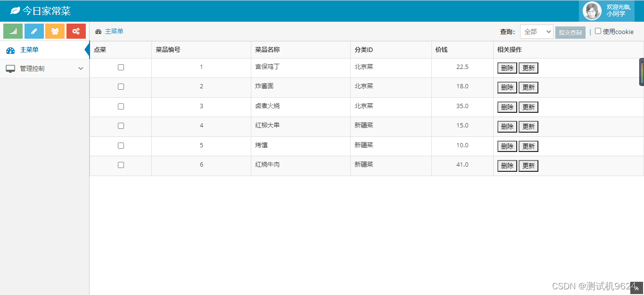Click the monitor icon next to 管理控制
Image resolution: width=644 pixels, height=295 pixels.
pyautogui.click(x=10, y=69)
